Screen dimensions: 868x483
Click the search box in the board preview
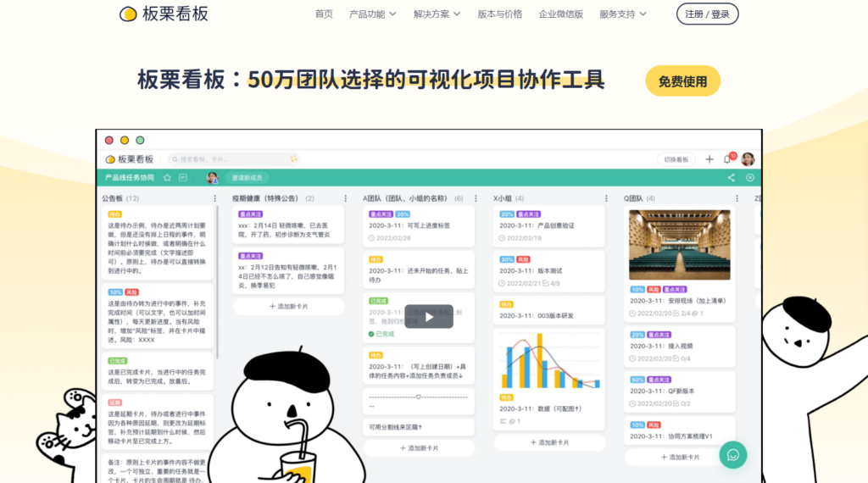coord(234,159)
